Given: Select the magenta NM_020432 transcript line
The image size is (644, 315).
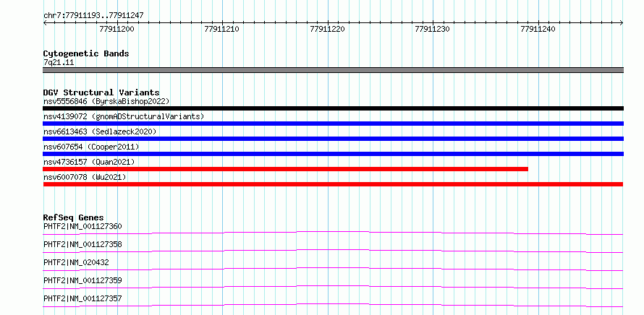Looking at the screenshot, I should [x=333, y=269].
